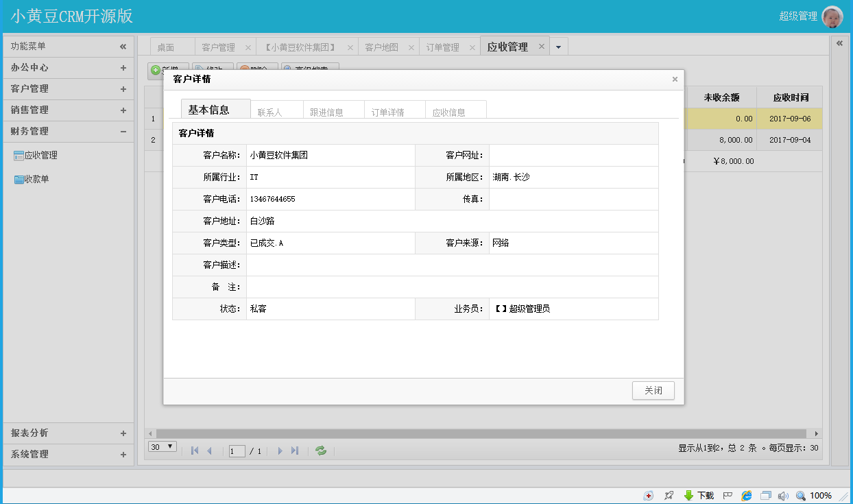Click the rocket accelerator icon in status bar

[669, 495]
